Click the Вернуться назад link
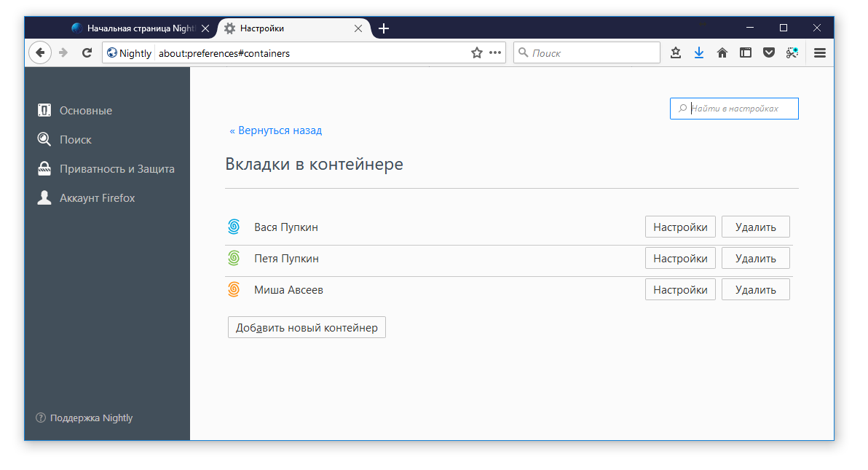 click(x=276, y=130)
